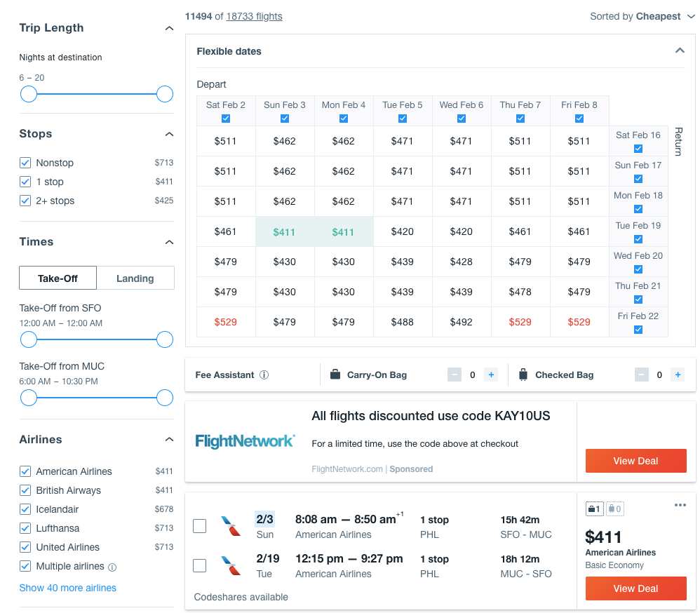The image size is (700, 613).
Task: Uncheck Lufthansa filter
Action: (25, 528)
